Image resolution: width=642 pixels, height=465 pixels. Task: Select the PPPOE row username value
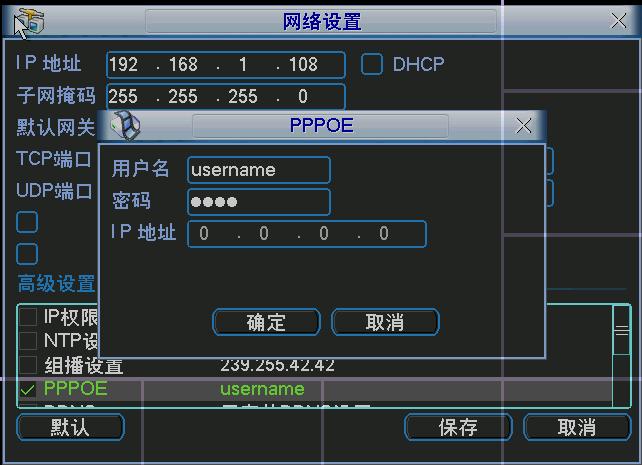[262, 389]
